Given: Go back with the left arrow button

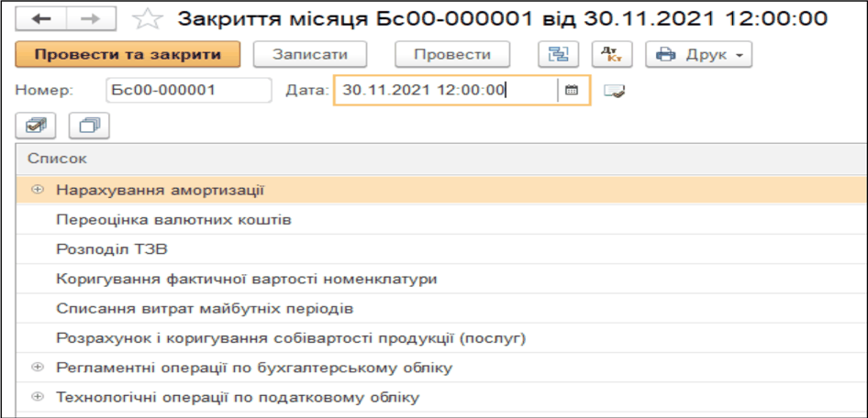Looking at the screenshot, I should click(41, 19).
